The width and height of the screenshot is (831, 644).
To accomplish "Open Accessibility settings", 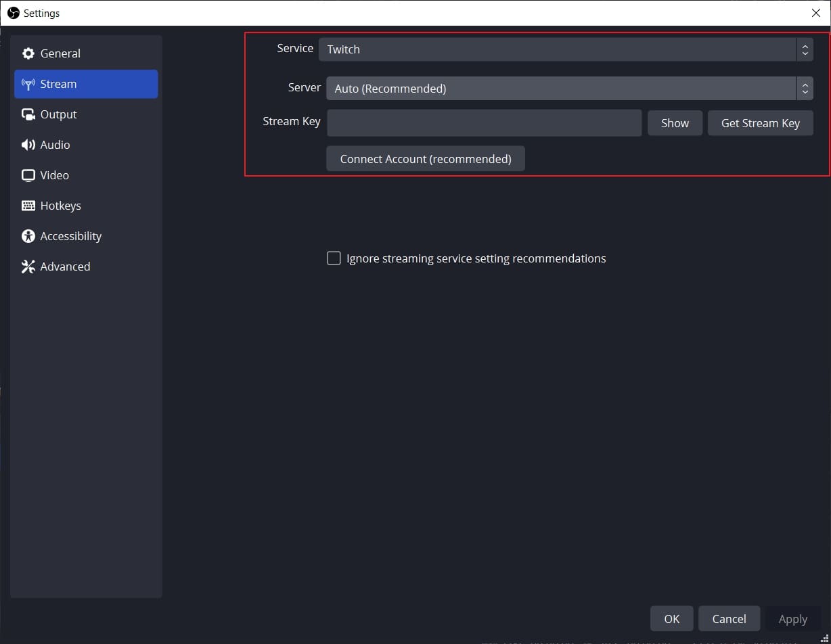I will click(x=86, y=236).
